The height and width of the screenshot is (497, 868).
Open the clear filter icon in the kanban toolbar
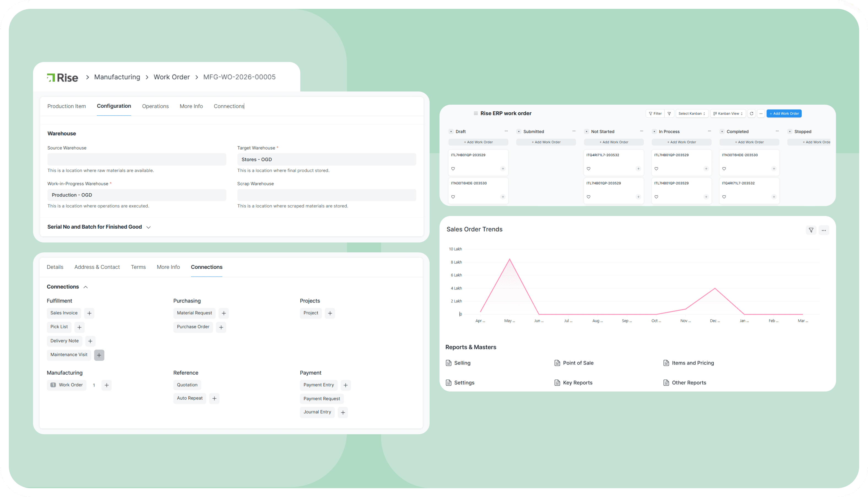669,113
